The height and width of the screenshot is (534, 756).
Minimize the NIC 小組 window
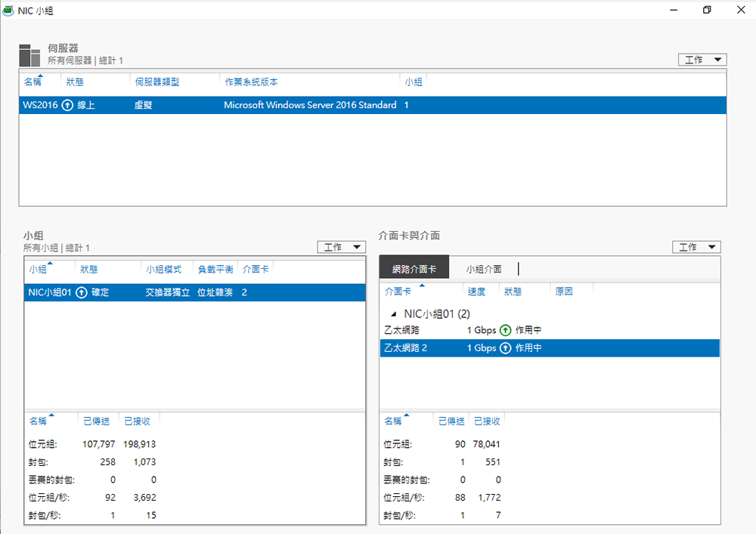pyautogui.click(x=674, y=10)
